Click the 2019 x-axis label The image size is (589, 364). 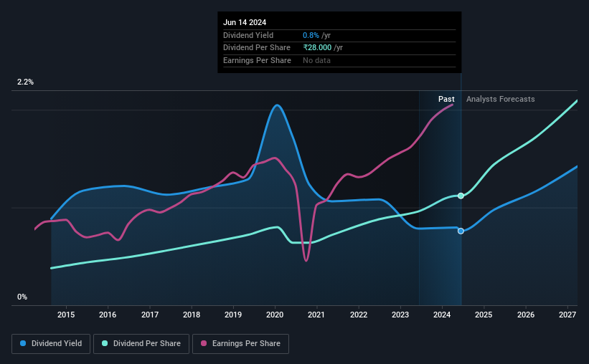pos(233,315)
